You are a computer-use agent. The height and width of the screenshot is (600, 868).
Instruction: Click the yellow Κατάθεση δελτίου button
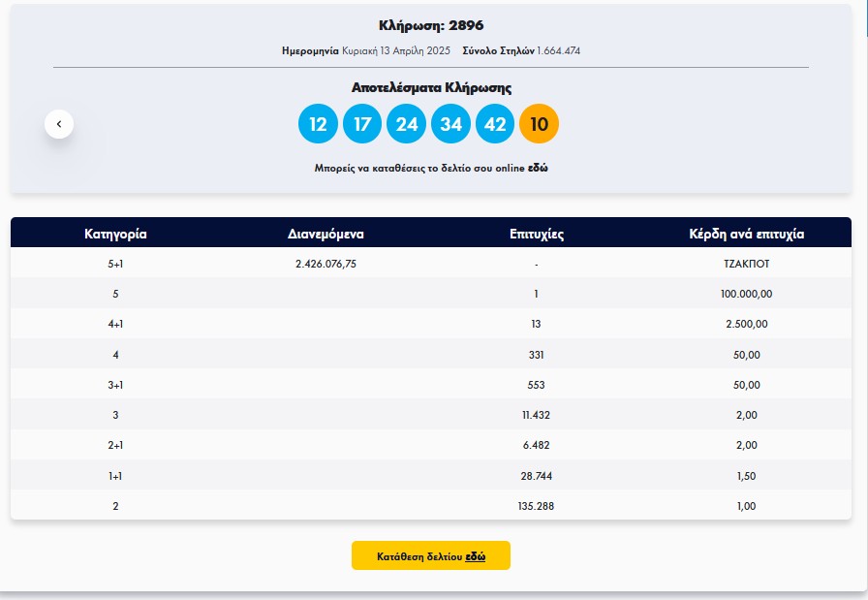click(431, 555)
